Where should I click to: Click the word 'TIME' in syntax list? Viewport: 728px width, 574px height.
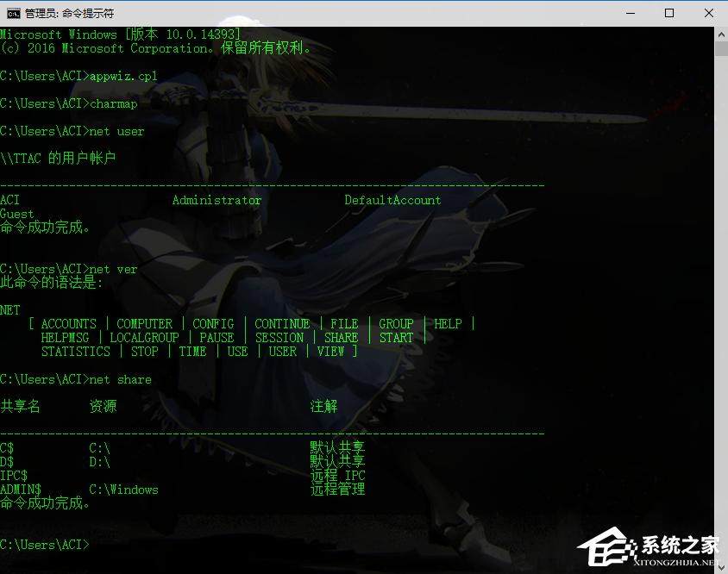[192, 352]
